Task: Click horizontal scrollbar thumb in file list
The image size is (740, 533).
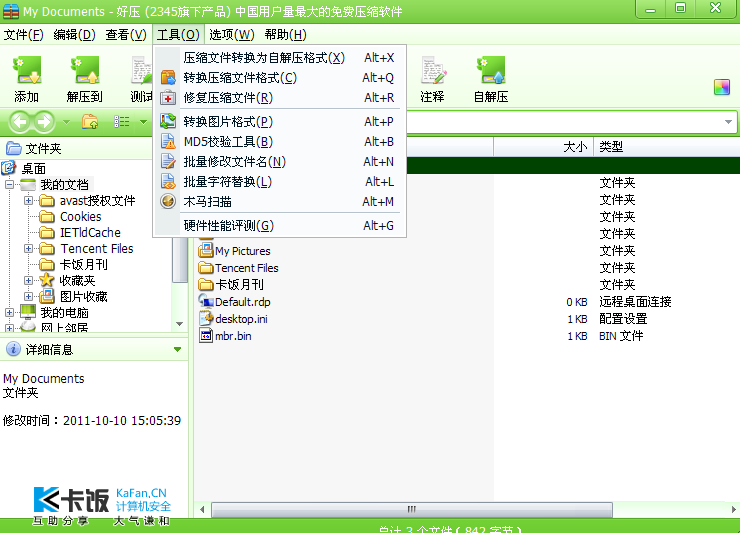Action: click(412, 509)
